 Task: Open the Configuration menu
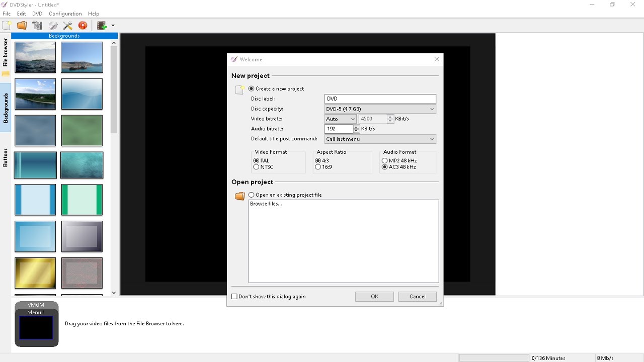65,14
